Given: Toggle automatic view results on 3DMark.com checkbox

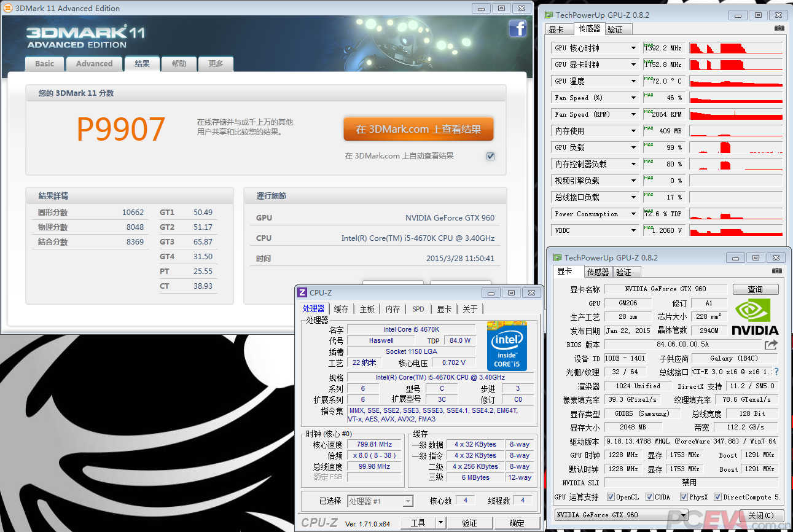Looking at the screenshot, I should tap(490, 156).
